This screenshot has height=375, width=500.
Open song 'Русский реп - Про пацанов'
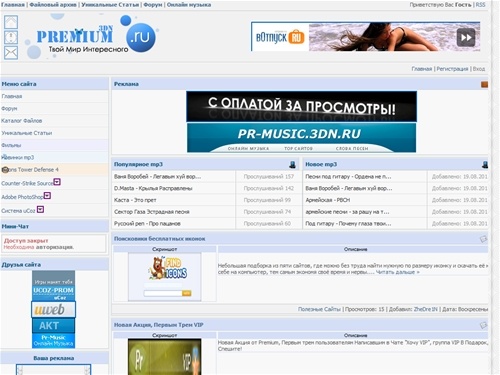point(147,223)
